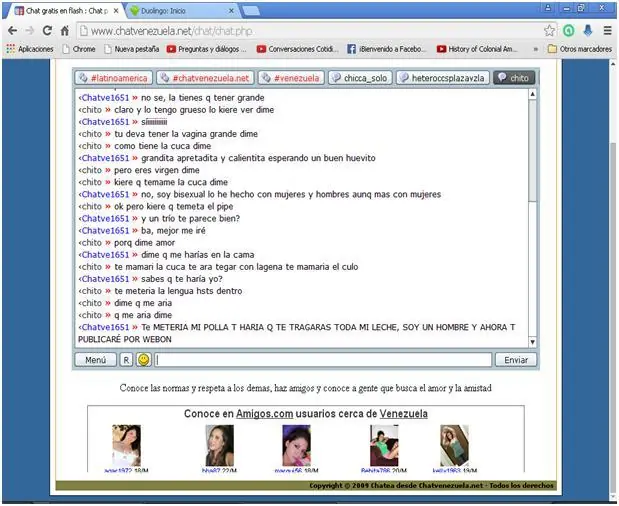Expand the hidden bookmarks overflow chevron
This screenshot has width=619, height=506.
tap(536, 49)
